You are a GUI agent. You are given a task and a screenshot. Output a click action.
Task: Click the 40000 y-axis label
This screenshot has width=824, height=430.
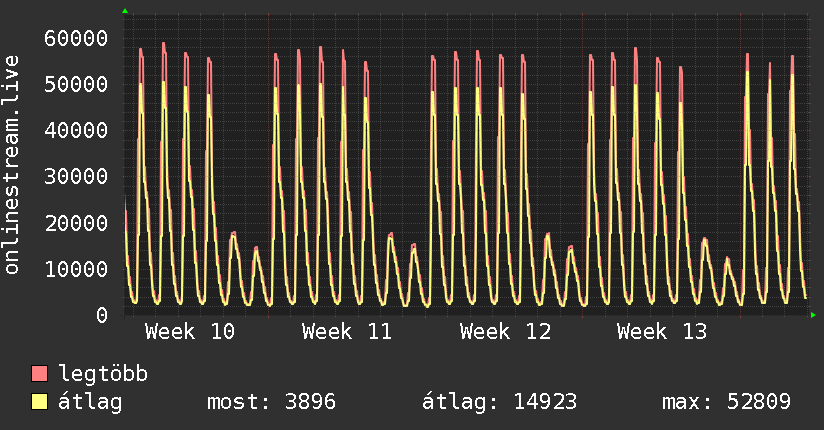[76, 130]
